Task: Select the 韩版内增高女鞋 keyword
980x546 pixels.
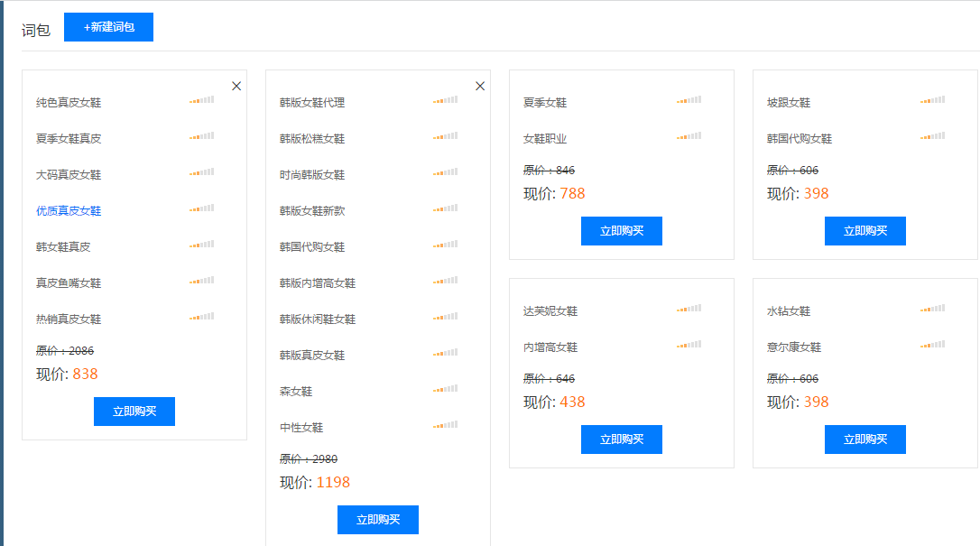Action: [318, 283]
